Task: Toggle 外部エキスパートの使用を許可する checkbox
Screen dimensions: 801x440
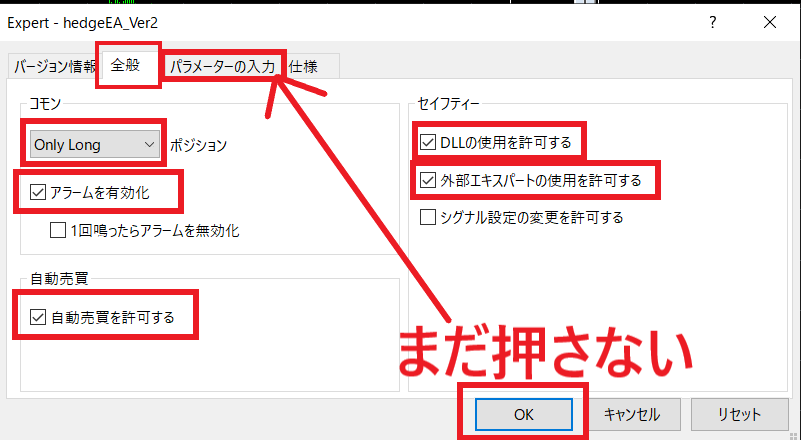Action: click(x=427, y=180)
